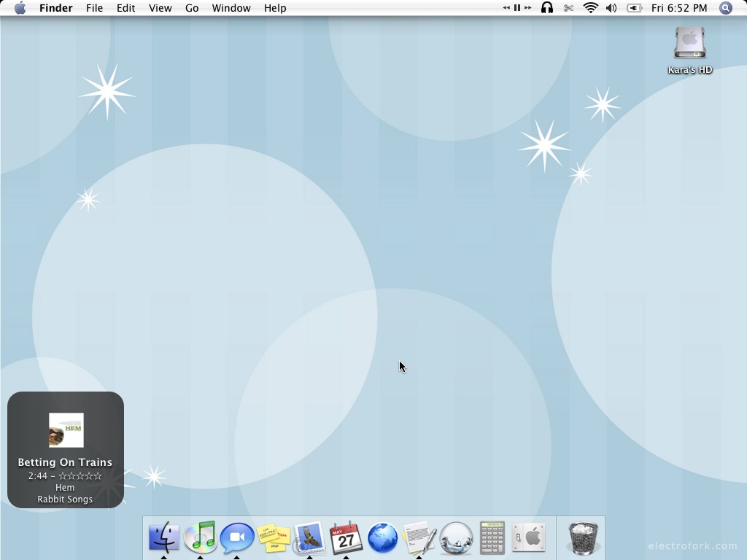Open the Apple menu
The height and width of the screenshot is (560, 747).
pos(20,8)
